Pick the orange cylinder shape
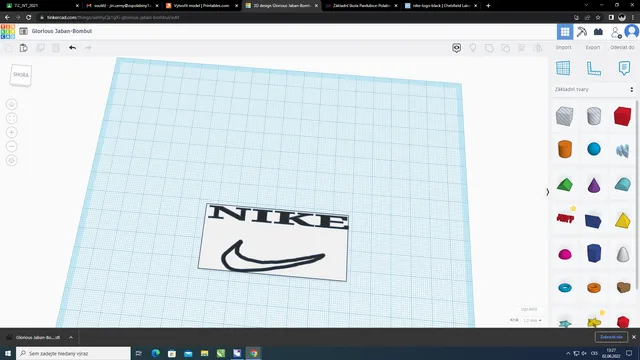The width and height of the screenshot is (640, 360). 564,149
